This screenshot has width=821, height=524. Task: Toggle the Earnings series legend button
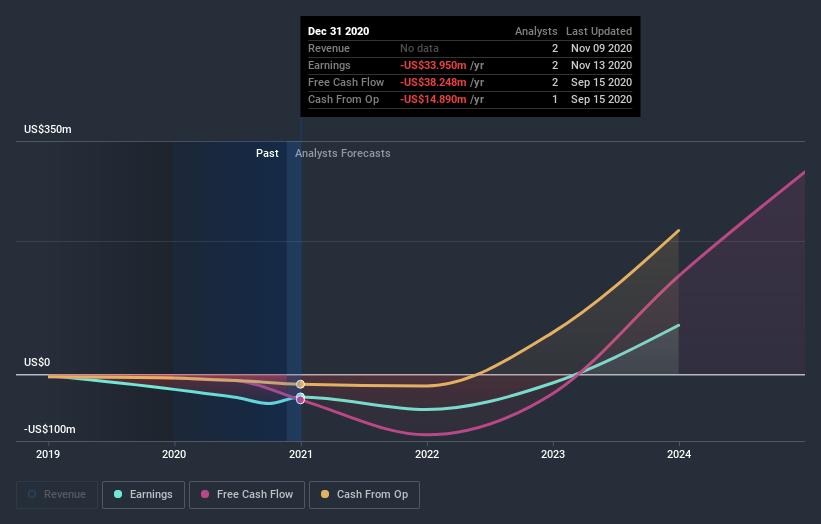pyautogui.click(x=143, y=495)
